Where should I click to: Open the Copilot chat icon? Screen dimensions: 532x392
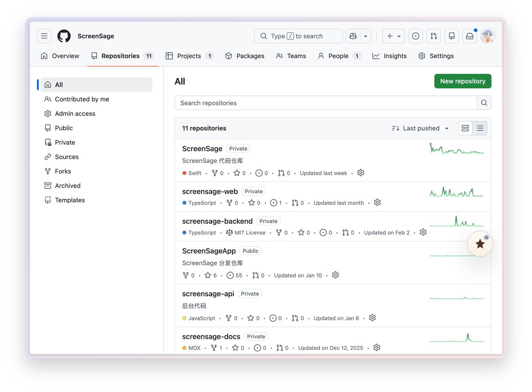pyautogui.click(x=353, y=36)
